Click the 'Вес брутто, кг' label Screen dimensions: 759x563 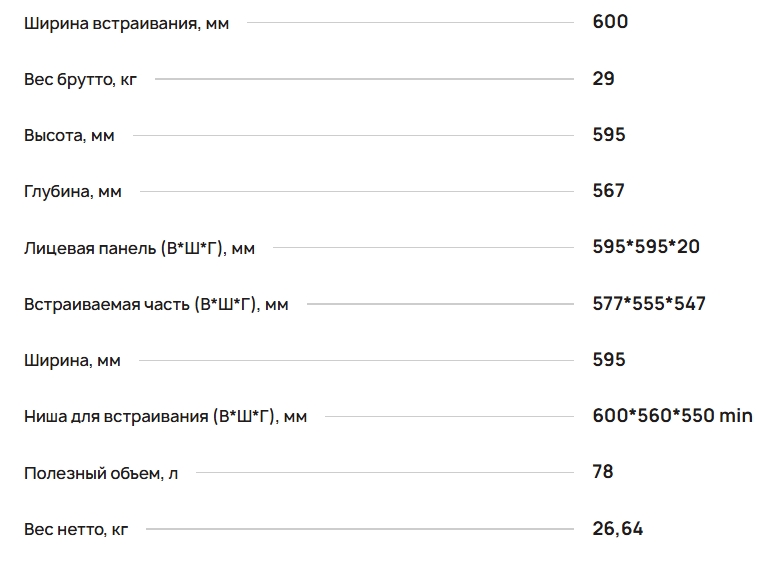80,79
